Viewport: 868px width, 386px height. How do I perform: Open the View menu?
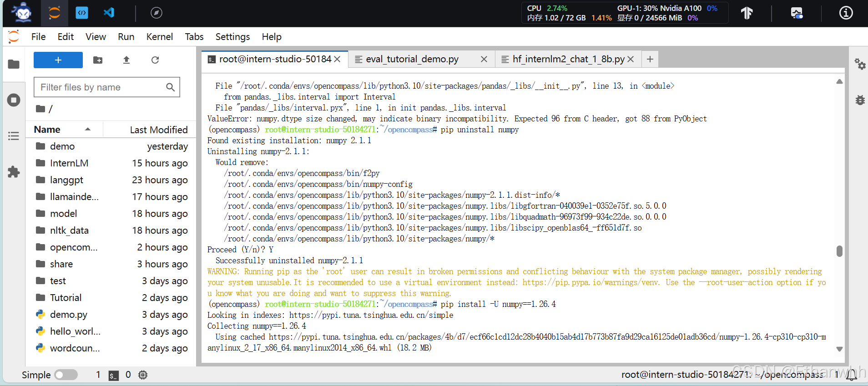click(96, 37)
